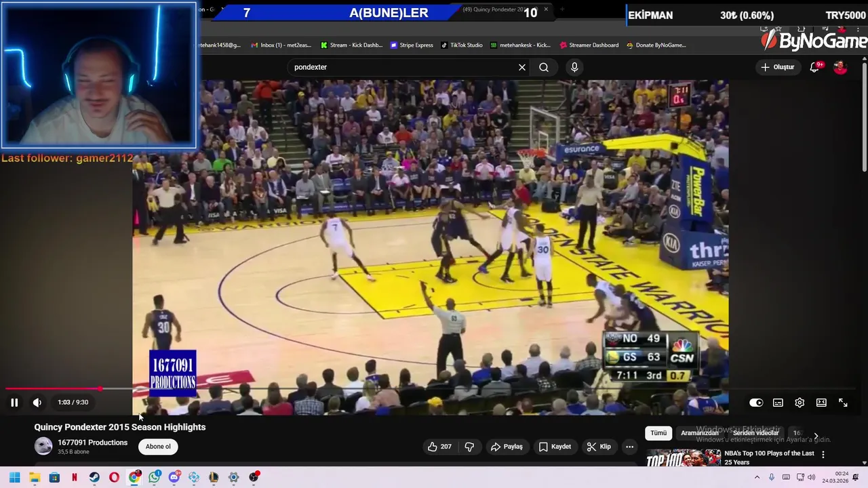Image resolution: width=868 pixels, height=488 pixels.
Task: Dislike the video with thumbs down
Action: tap(469, 447)
